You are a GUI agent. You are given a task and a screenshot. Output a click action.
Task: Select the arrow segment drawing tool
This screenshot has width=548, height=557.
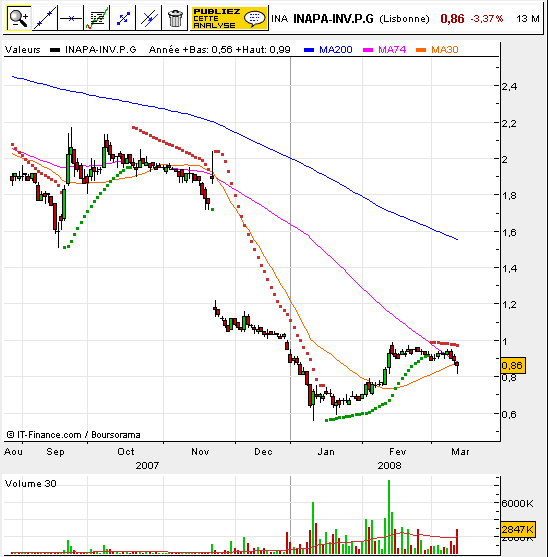(123, 18)
